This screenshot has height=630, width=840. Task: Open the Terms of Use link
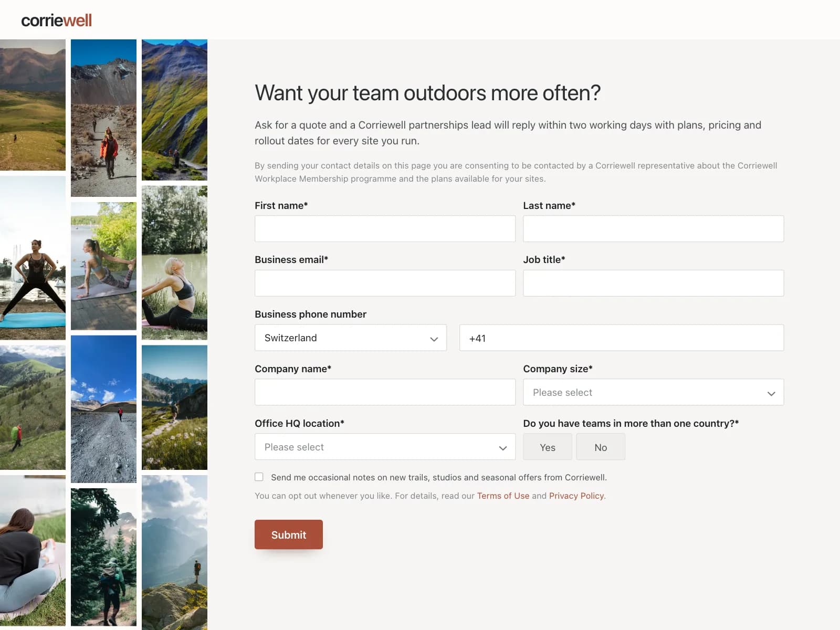(x=503, y=496)
